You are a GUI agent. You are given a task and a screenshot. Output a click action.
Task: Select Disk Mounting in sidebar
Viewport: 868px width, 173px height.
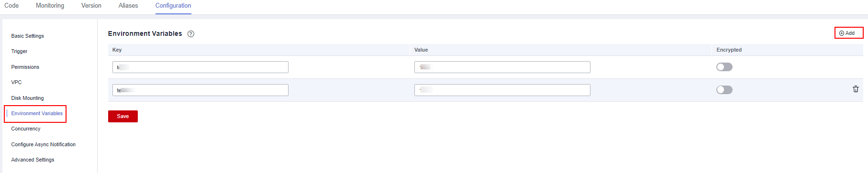pos(28,98)
